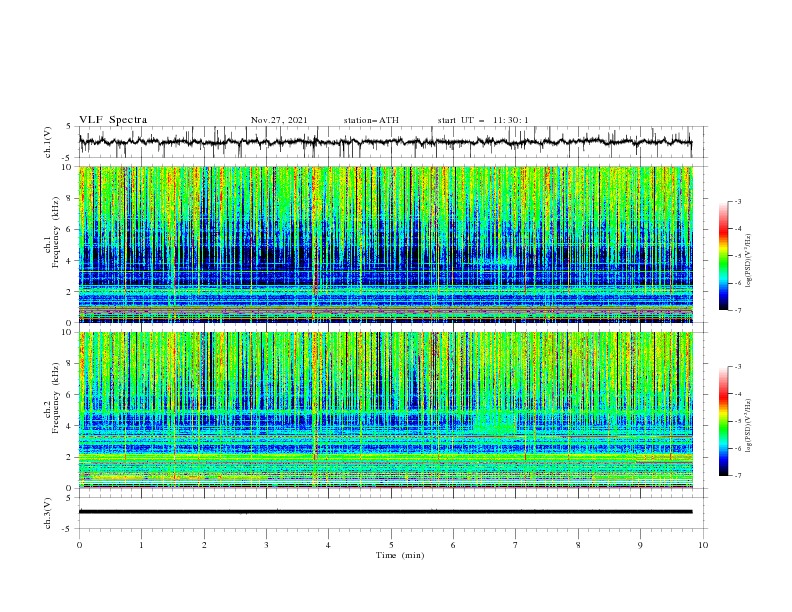
Task: Click the time axis tick label '2'
Action: click(x=204, y=545)
